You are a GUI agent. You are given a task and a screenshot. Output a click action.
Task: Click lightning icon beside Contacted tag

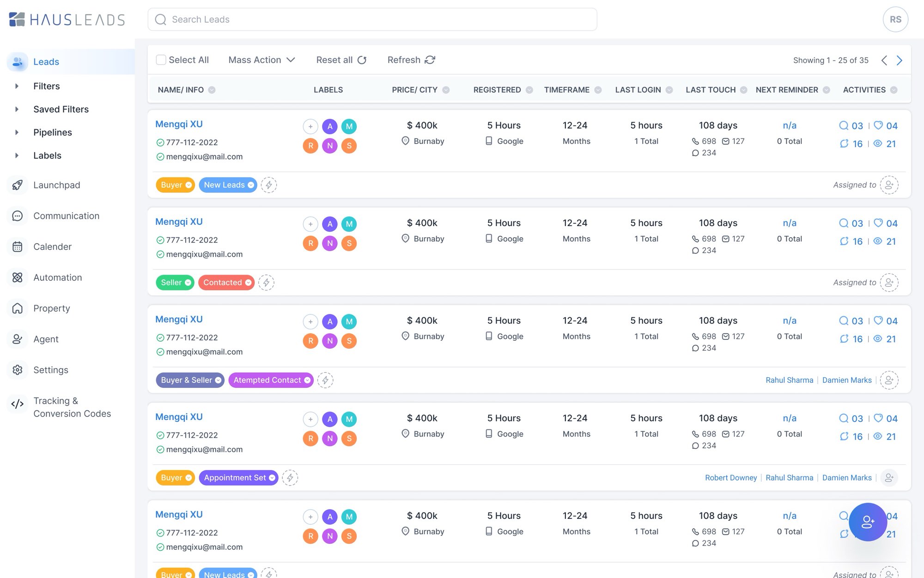[266, 283]
